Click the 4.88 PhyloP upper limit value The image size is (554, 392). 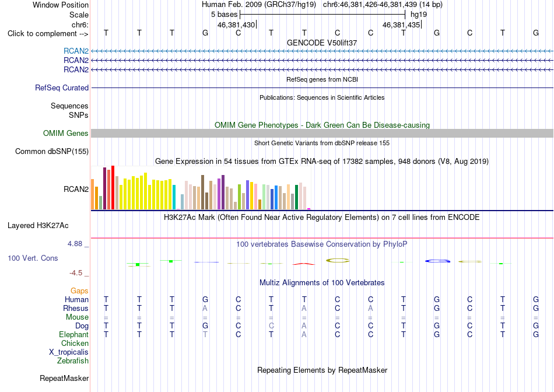[75, 244]
